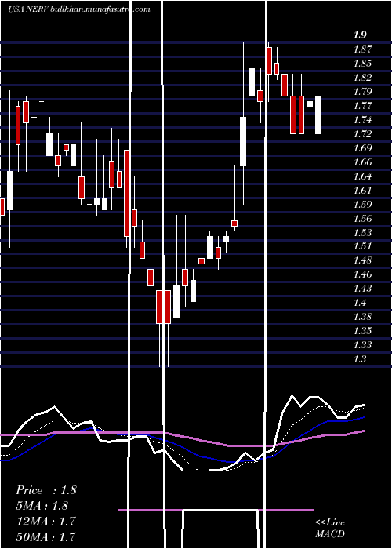Select the 5MA : 1.8 readout
Viewport: 392px width, 549px height.
pyautogui.click(x=42, y=506)
